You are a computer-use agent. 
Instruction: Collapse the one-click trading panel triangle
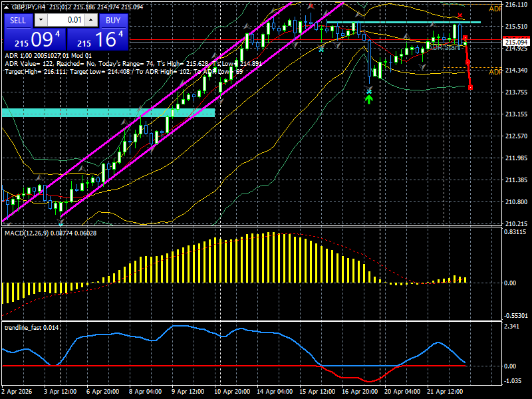(7, 7)
